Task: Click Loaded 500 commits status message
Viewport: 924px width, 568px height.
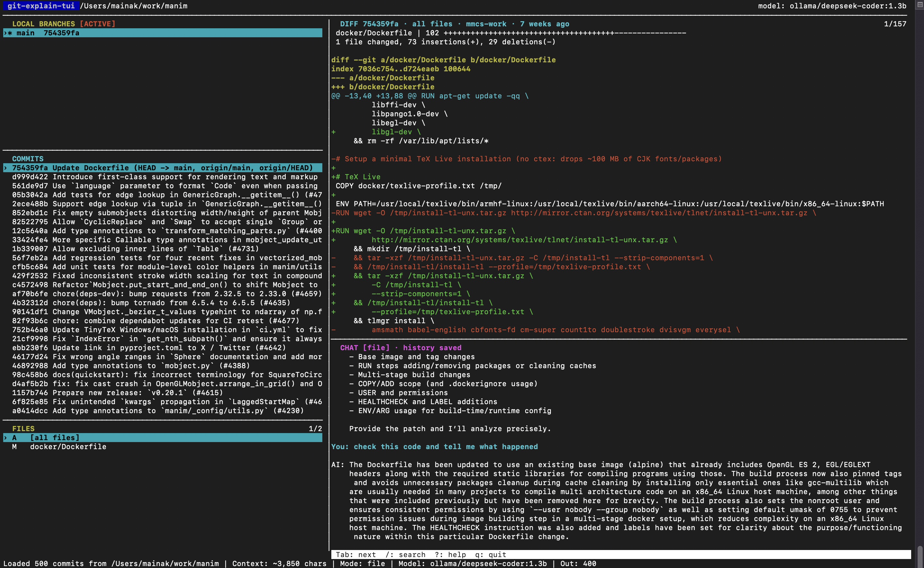Action: coord(111,564)
